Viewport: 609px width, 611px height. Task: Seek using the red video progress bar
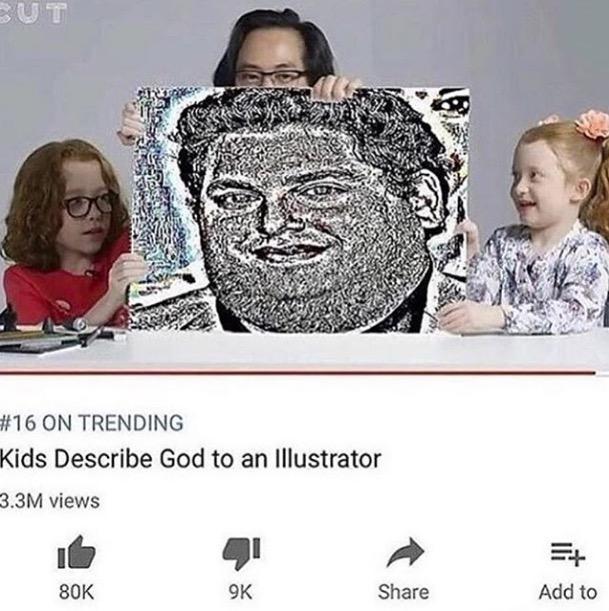coord(298,373)
